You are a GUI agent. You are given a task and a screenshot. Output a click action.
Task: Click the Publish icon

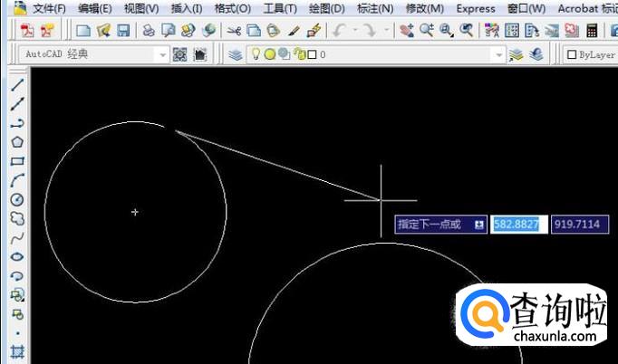tap(188, 31)
